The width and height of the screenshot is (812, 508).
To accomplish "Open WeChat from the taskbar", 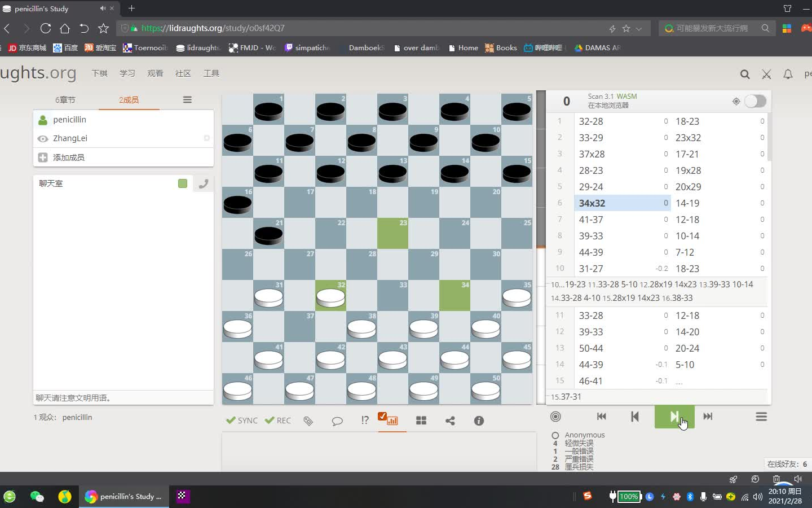I will click(37, 497).
